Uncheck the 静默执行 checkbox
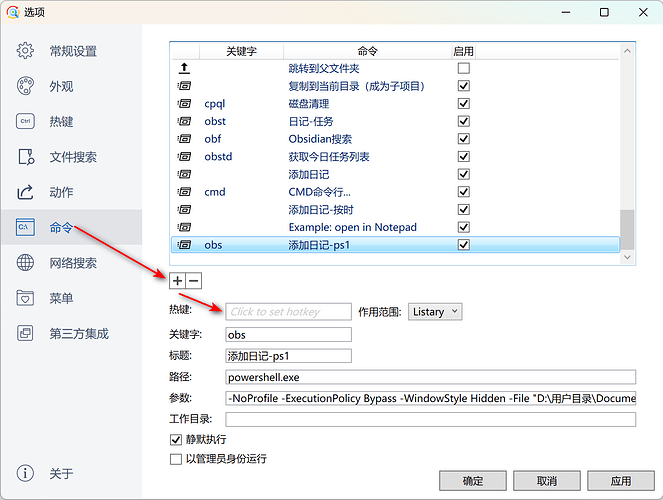Image resolution: width=663 pixels, height=500 pixels. coord(175,440)
